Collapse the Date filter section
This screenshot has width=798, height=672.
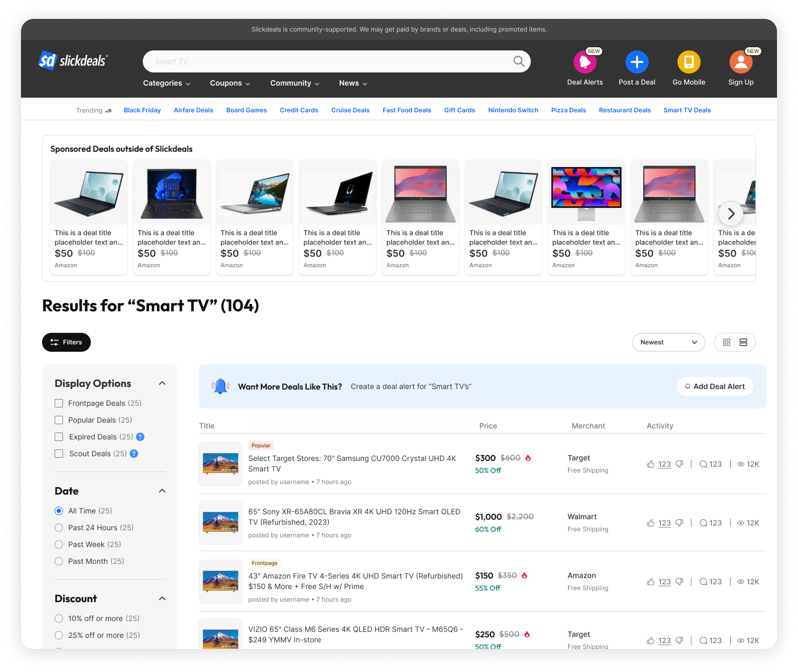(162, 491)
